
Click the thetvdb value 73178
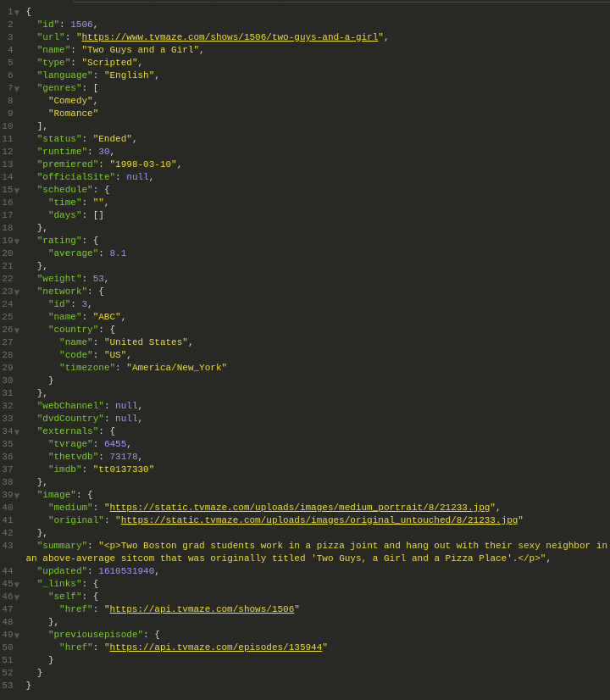click(x=124, y=457)
